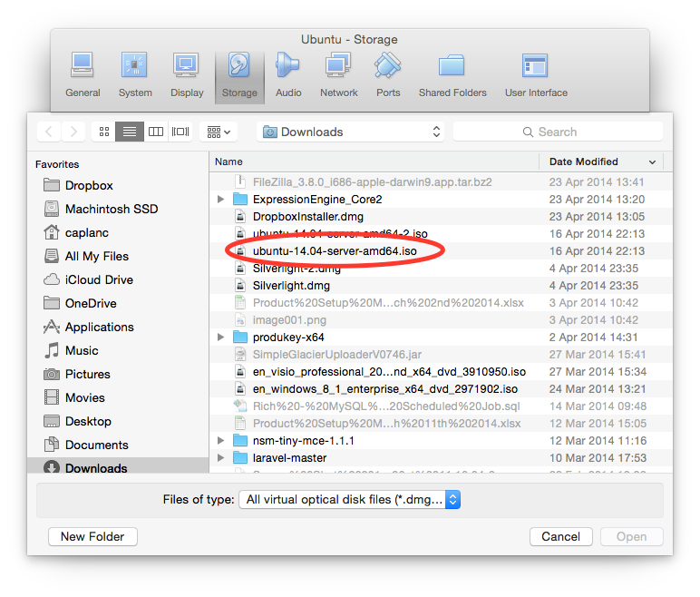Image resolution: width=700 pixels, height=597 pixels.
Task: Expand the ExpressionEngine_Core2 folder
Action: pyautogui.click(x=221, y=200)
